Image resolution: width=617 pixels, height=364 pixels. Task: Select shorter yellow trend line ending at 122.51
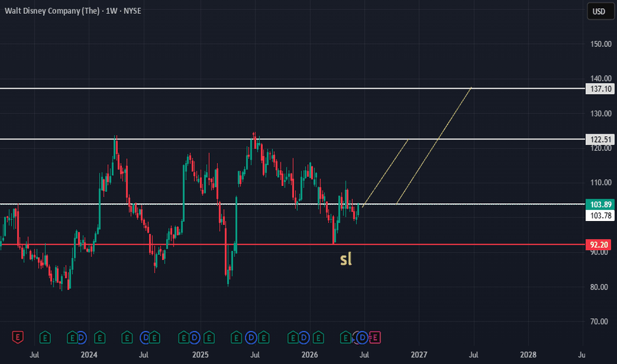(385, 173)
